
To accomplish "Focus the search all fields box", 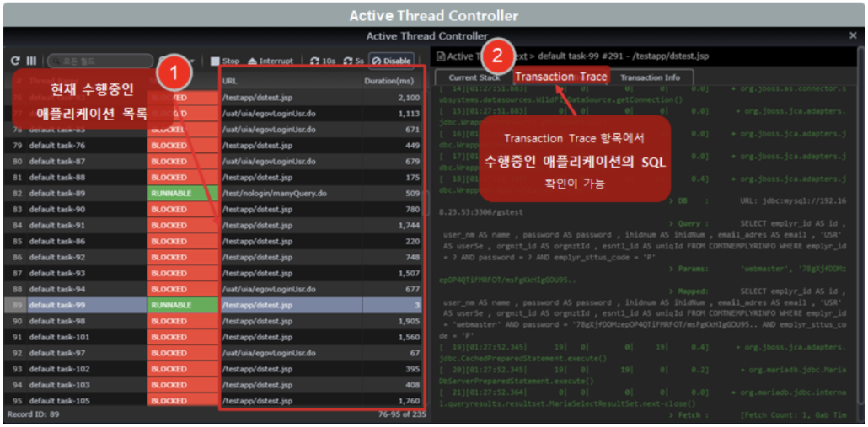I will (x=100, y=61).
